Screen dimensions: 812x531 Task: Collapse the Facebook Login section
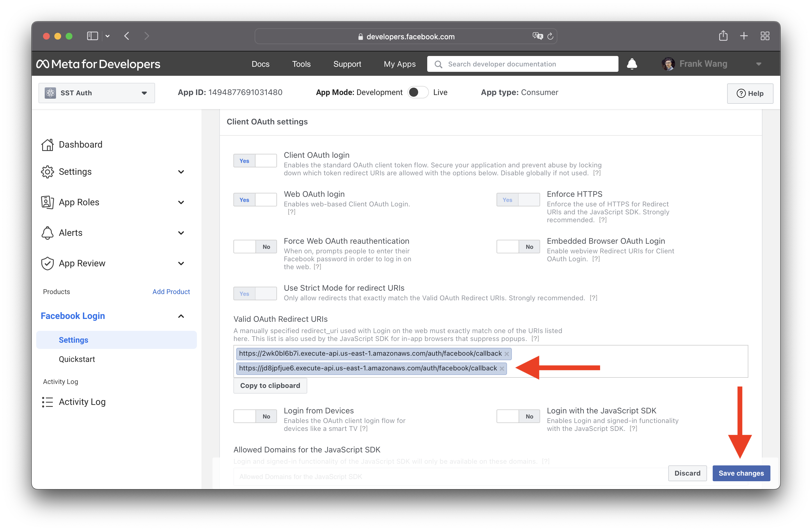[181, 316]
